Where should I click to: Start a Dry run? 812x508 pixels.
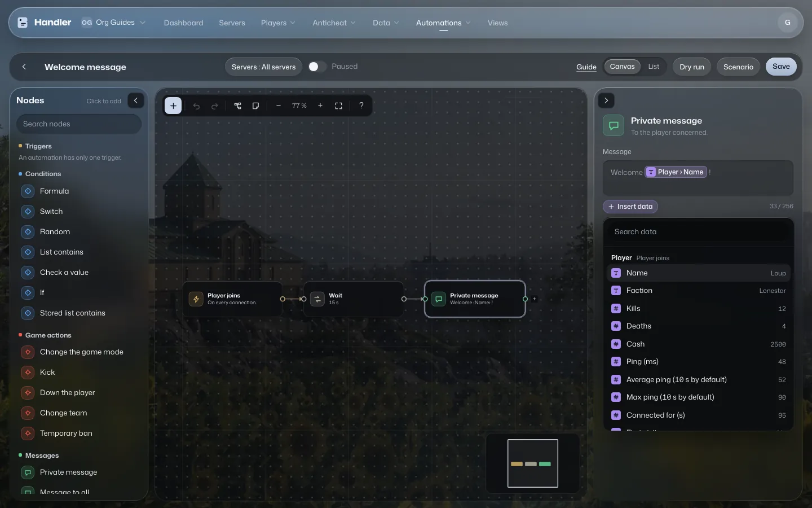(692, 67)
